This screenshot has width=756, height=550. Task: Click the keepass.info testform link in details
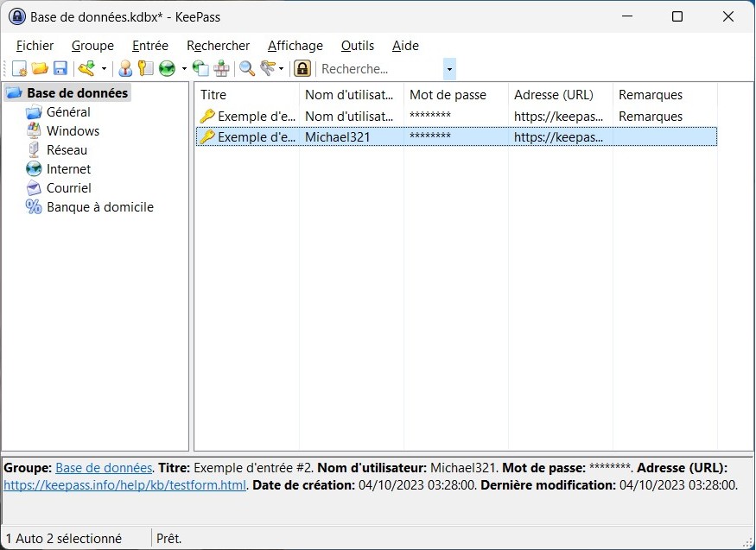[x=125, y=485]
